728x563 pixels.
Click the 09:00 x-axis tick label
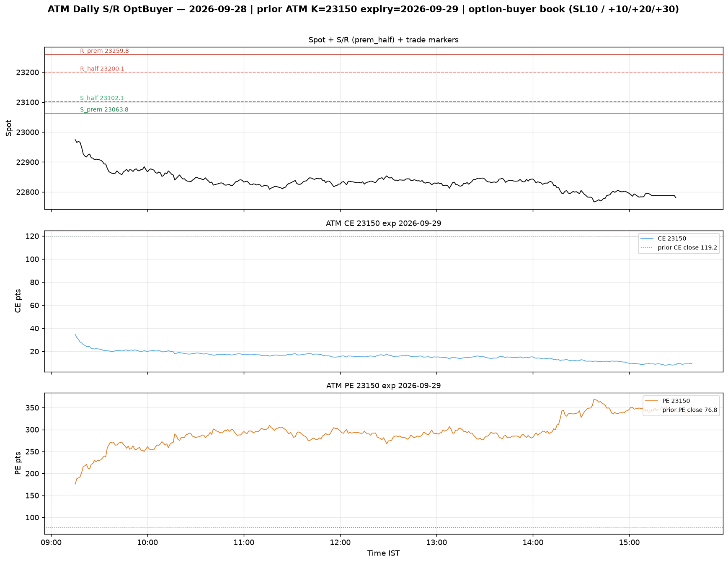point(51,542)
